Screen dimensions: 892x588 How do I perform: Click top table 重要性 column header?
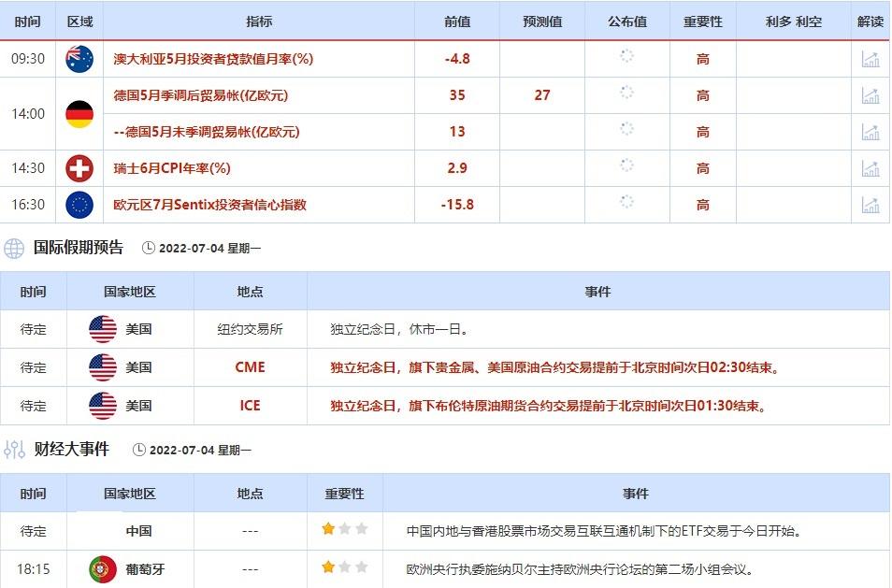pos(703,22)
